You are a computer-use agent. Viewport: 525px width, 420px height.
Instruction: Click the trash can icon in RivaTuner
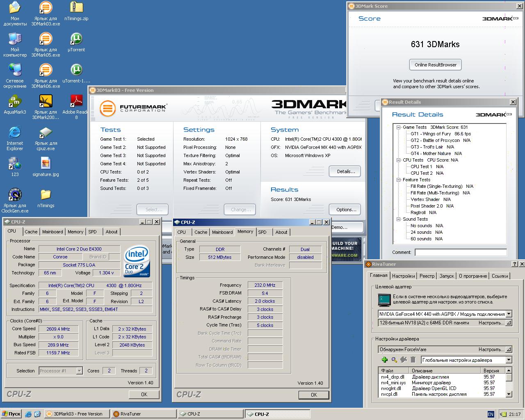click(413, 360)
